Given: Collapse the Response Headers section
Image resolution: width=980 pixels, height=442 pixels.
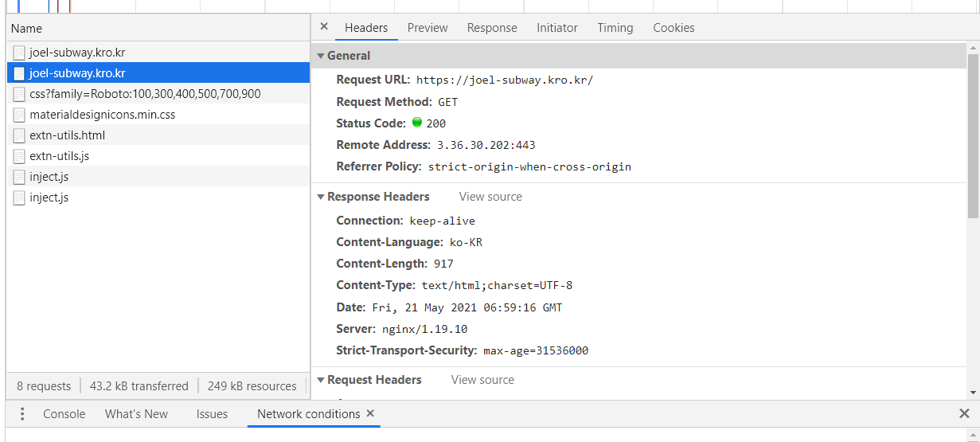Looking at the screenshot, I should pyautogui.click(x=321, y=198).
